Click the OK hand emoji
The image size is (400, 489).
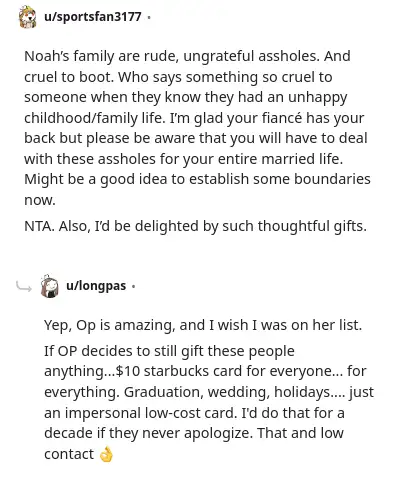pos(106,455)
